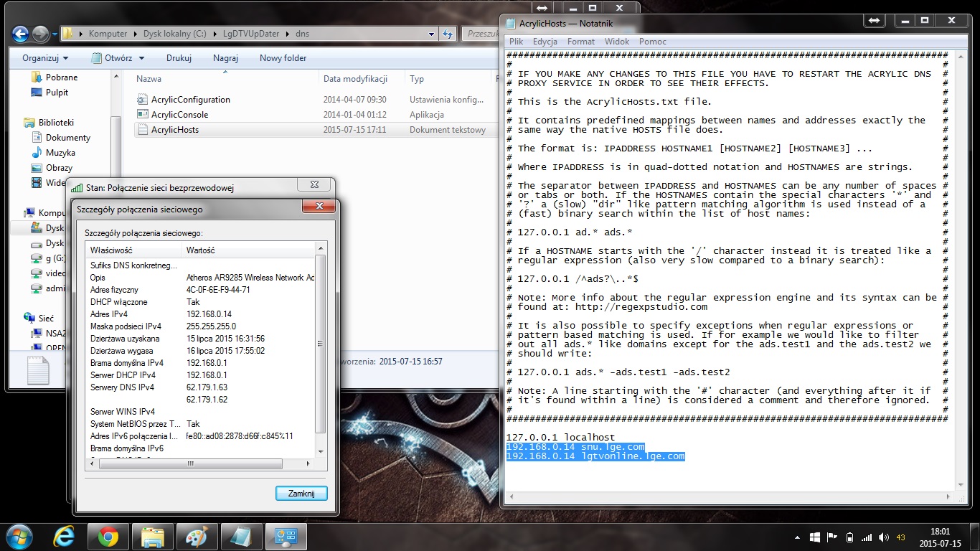Select Sieć in the navigation pane
Viewport: 980px width, 551px height.
click(39, 318)
